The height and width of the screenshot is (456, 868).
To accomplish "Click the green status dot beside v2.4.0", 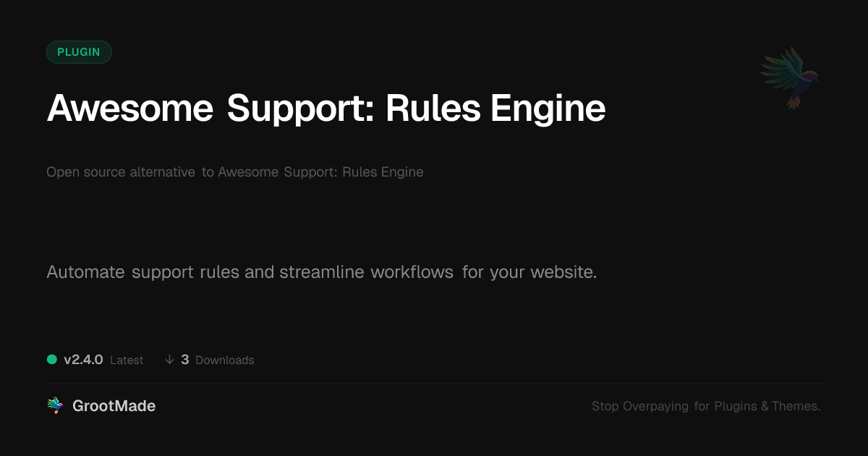I will pyautogui.click(x=52, y=359).
